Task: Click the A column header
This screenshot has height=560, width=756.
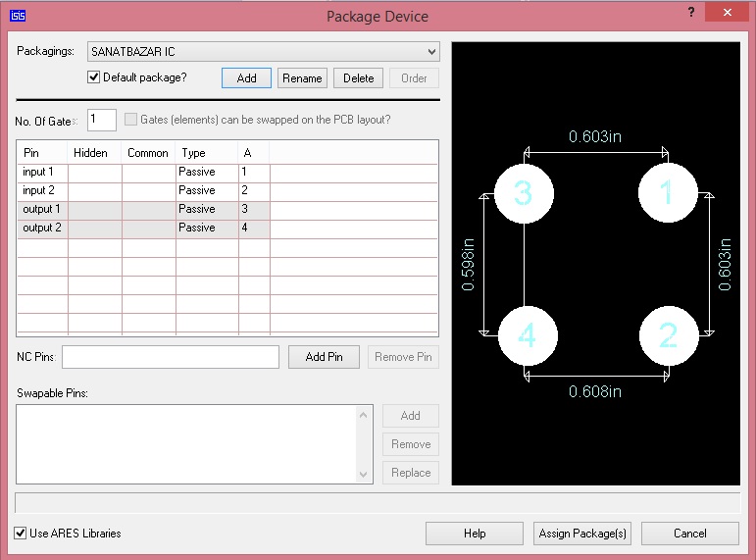Action: click(x=254, y=153)
